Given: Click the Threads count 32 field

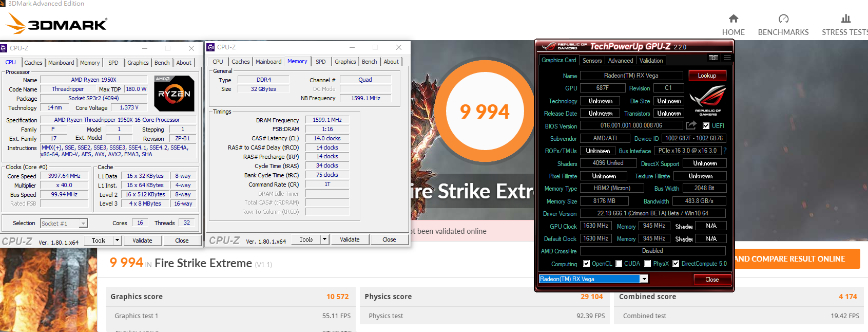Looking at the screenshot, I should (x=187, y=223).
